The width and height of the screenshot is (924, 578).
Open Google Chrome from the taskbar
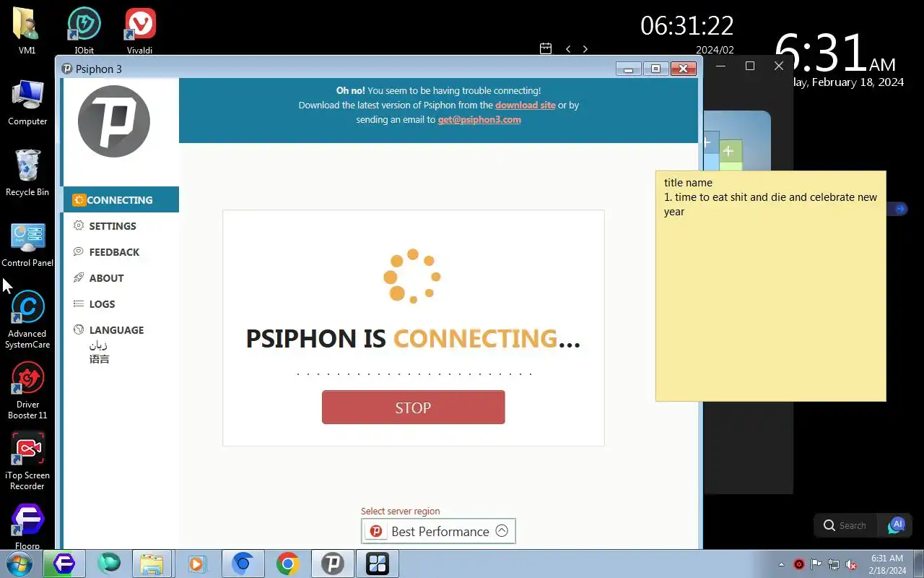(287, 564)
